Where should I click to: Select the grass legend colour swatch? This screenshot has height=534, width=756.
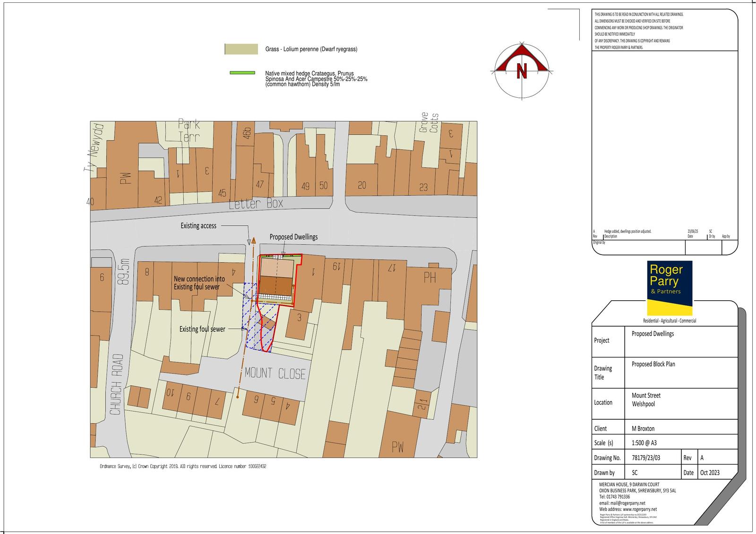241,49
